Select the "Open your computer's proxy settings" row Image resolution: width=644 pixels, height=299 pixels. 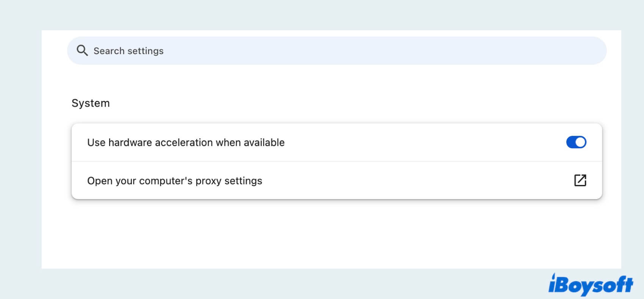pos(175,181)
